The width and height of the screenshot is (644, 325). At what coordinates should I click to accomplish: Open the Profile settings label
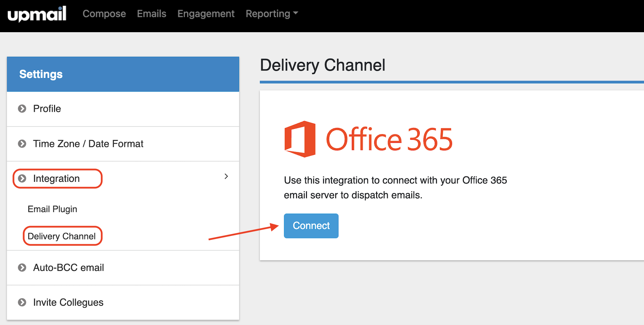47,109
